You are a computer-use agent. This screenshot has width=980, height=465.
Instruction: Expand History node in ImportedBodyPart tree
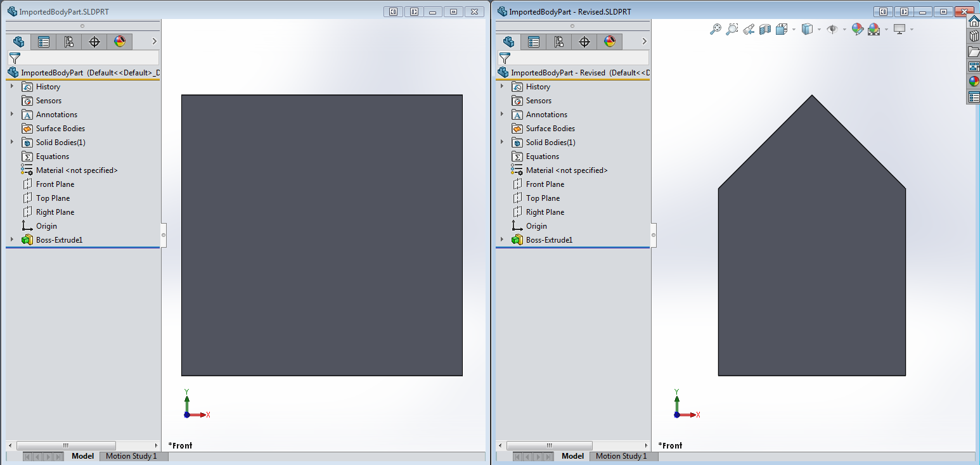[x=12, y=86]
